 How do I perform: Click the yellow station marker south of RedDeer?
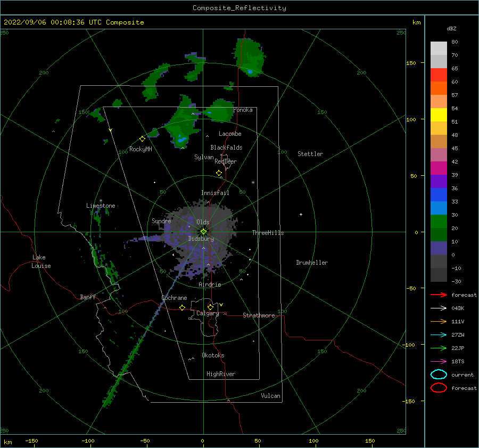[x=219, y=173]
